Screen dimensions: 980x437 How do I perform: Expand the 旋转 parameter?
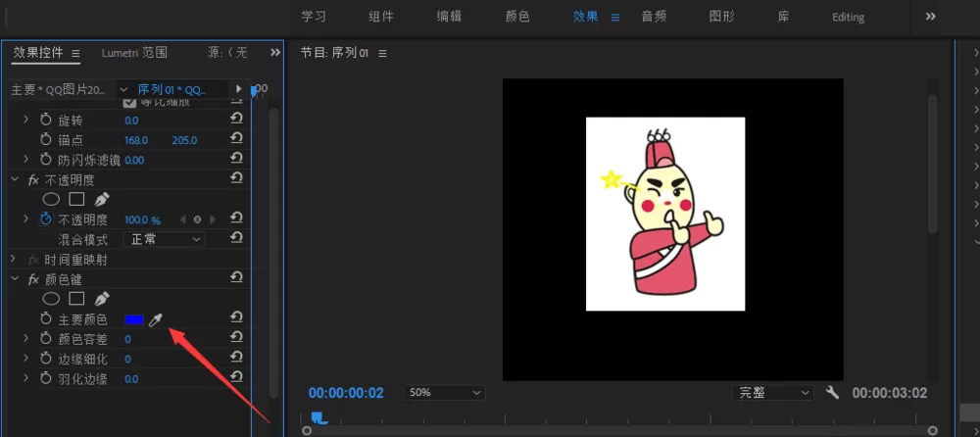click(25, 119)
